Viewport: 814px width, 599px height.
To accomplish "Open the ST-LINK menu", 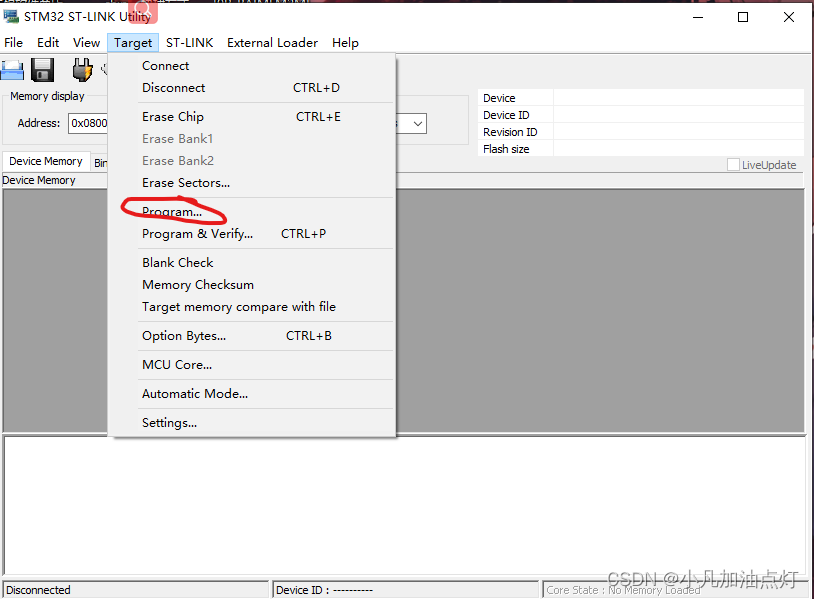I will 189,43.
